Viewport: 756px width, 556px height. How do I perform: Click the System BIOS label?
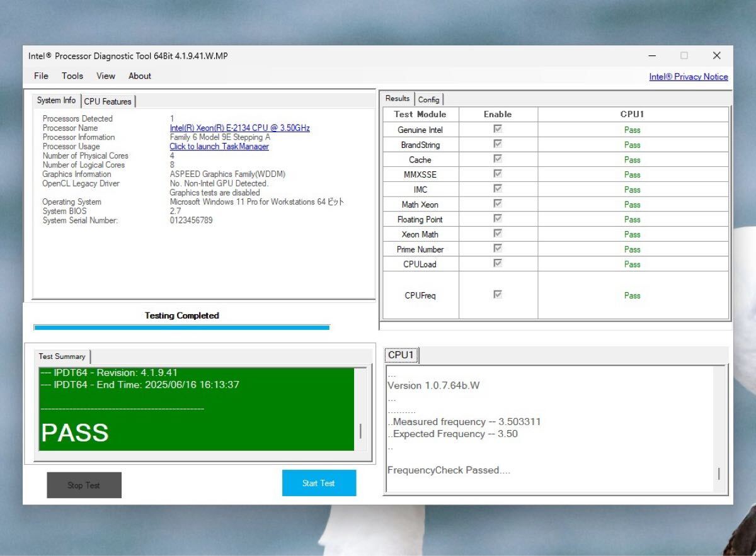click(64, 211)
